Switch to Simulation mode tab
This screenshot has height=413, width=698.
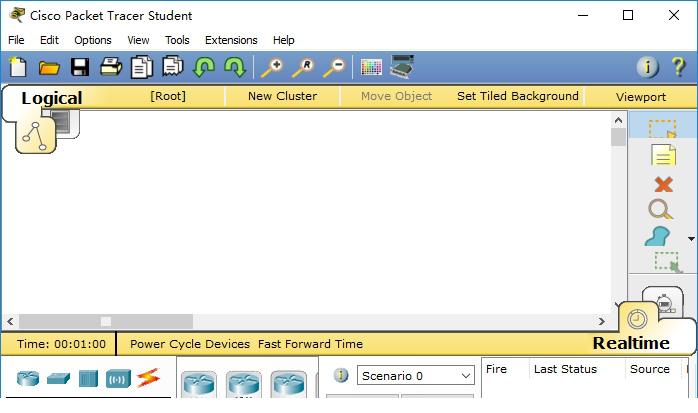(664, 302)
